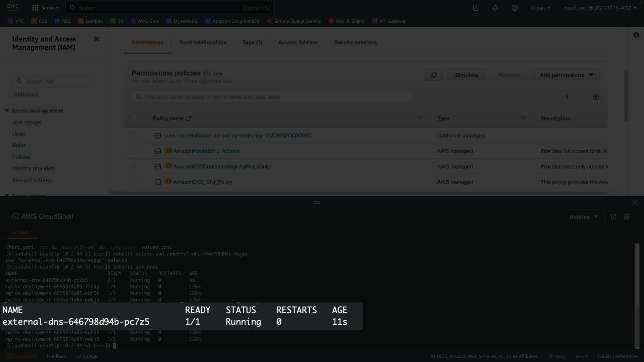Image resolution: width=644 pixels, height=362 pixels.
Task: Switch to the Trust relationships tab
Action: [203, 43]
